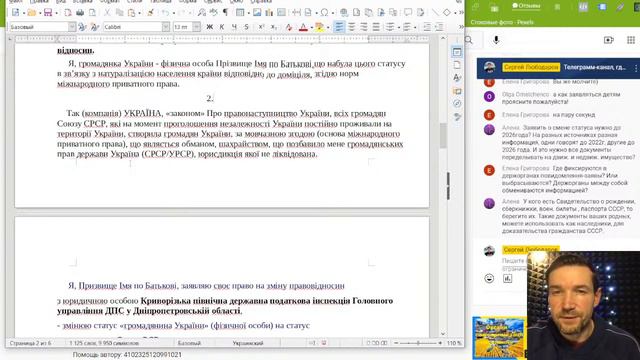The image size is (640, 360).
Task: Click the Украинский language status field
Action: point(248,343)
